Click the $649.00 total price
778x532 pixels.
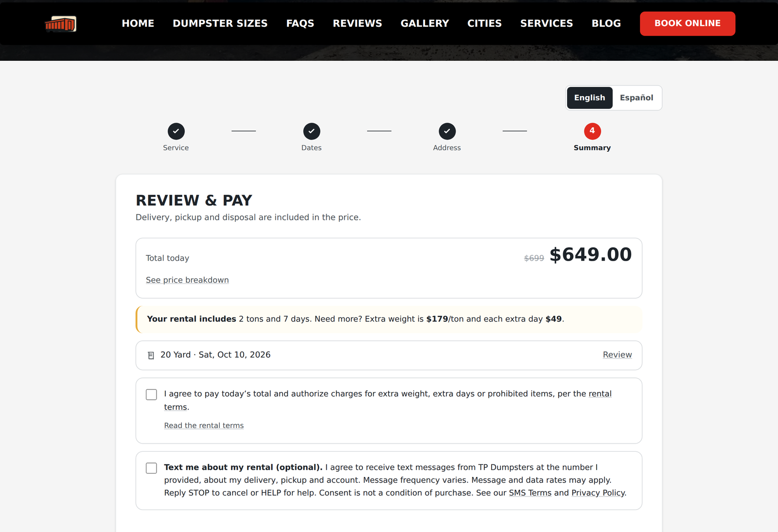point(590,255)
